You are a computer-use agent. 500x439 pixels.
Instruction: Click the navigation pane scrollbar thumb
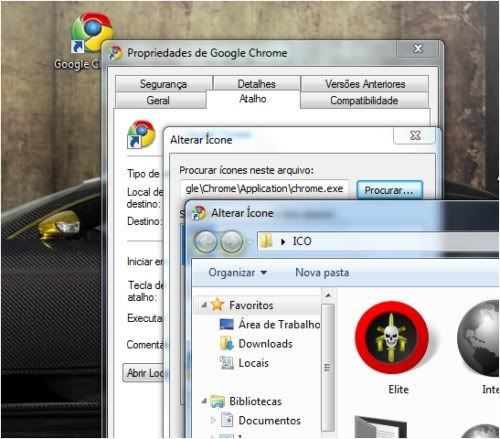tap(328, 367)
